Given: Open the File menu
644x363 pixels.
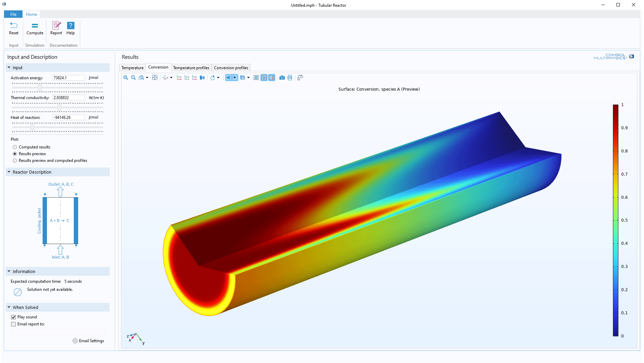Looking at the screenshot, I should (13, 14).
